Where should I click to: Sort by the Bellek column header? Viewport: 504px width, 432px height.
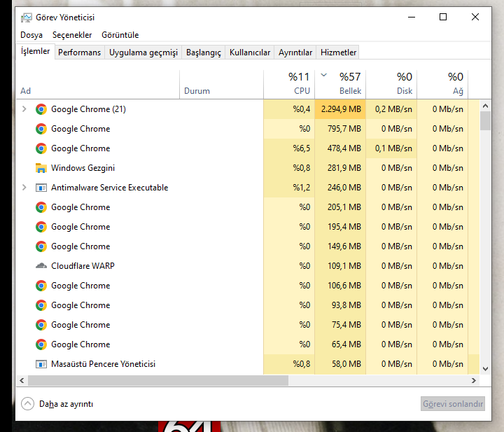point(340,84)
